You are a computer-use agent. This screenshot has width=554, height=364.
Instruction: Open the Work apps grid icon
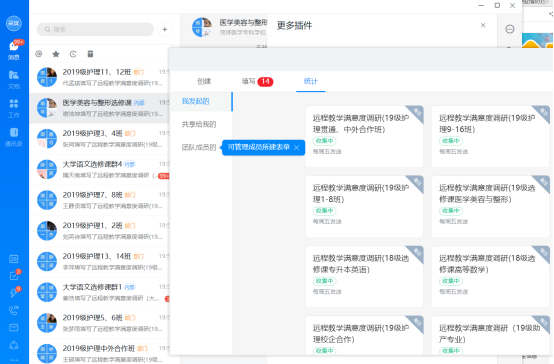pos(14,108)
